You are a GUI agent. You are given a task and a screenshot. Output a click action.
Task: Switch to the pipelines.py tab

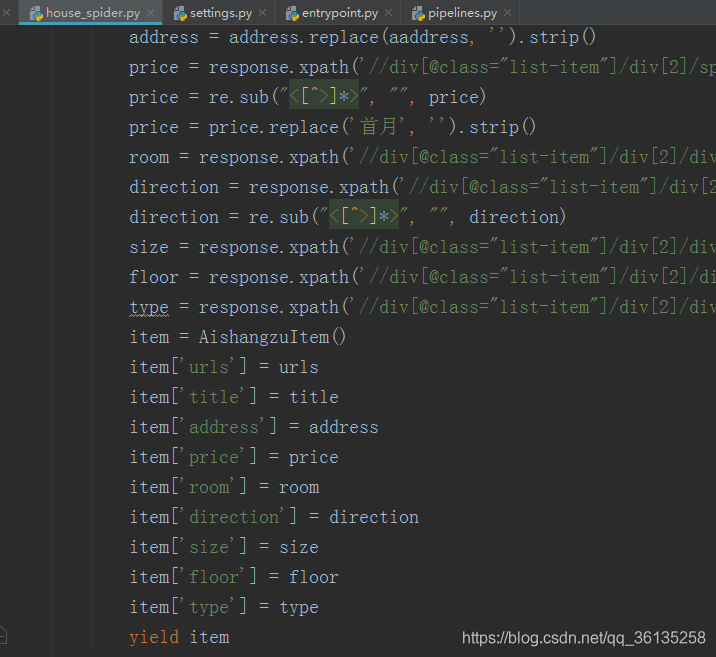click(460, 13)
